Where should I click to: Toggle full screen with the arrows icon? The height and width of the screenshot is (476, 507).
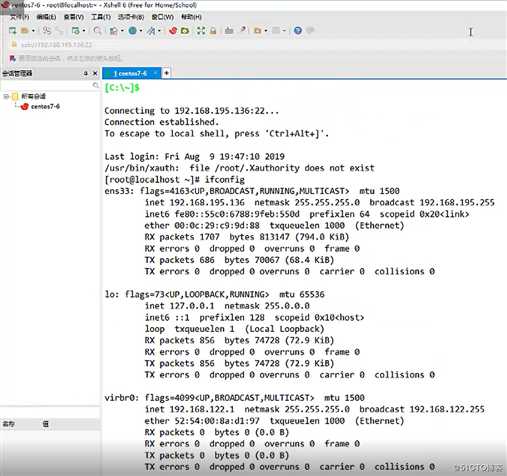[201, 31]
